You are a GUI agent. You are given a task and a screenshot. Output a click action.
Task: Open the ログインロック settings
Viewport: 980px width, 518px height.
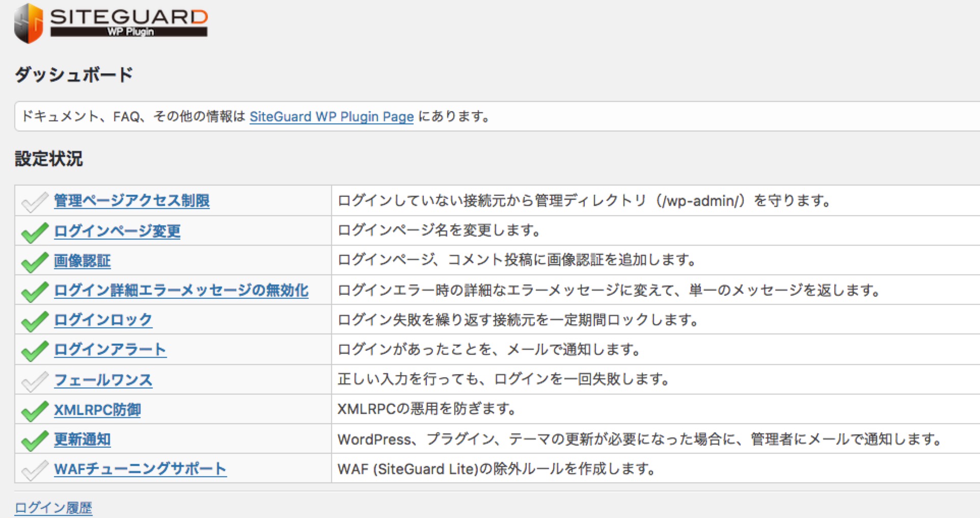point(103,320)
